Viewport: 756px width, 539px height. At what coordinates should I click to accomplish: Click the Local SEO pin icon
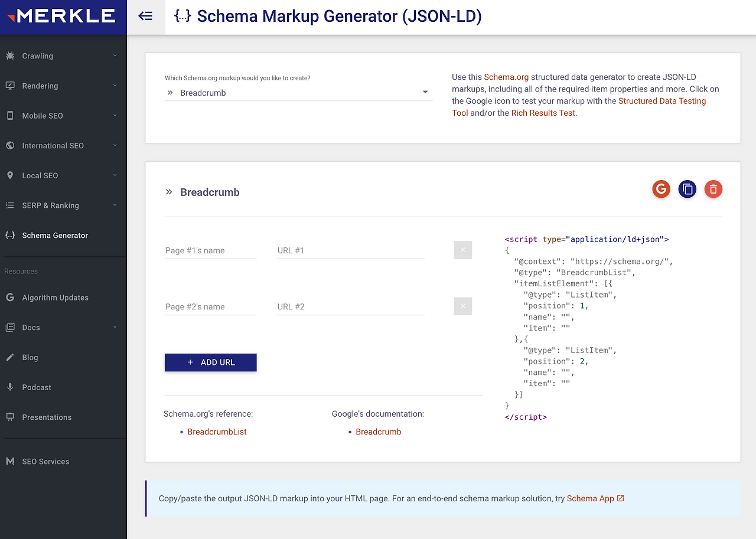click(10, 175)
